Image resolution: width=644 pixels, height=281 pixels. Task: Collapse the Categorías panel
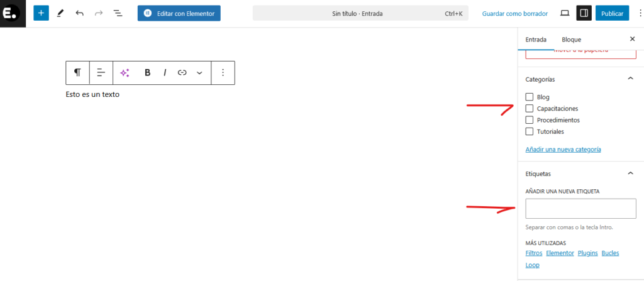pyautogui.click(x=630, y=79)
